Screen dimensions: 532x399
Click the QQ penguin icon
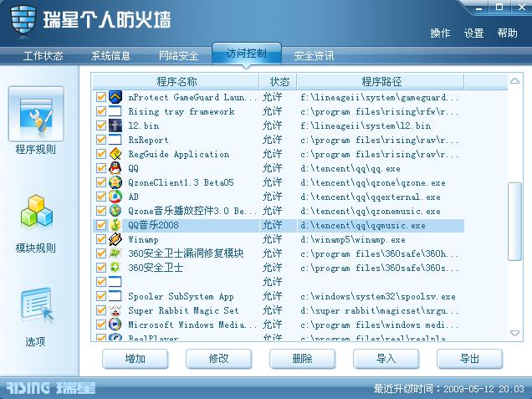coord(115,168)
